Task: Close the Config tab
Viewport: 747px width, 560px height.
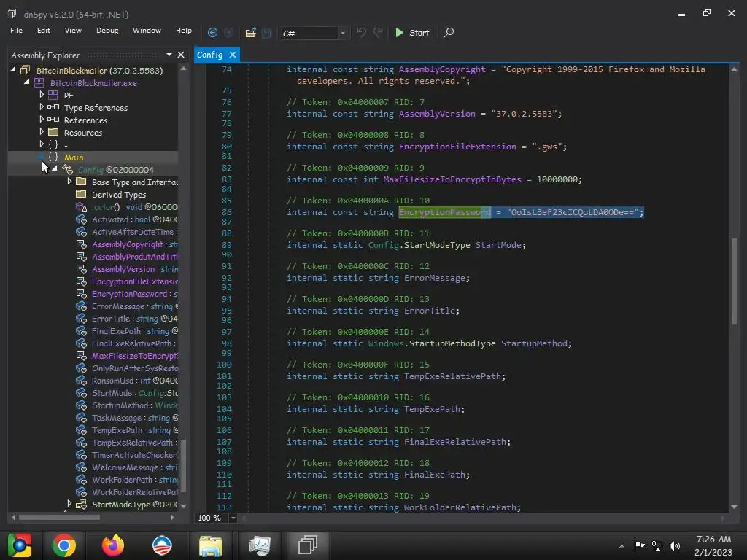Action: coord(233,55)
